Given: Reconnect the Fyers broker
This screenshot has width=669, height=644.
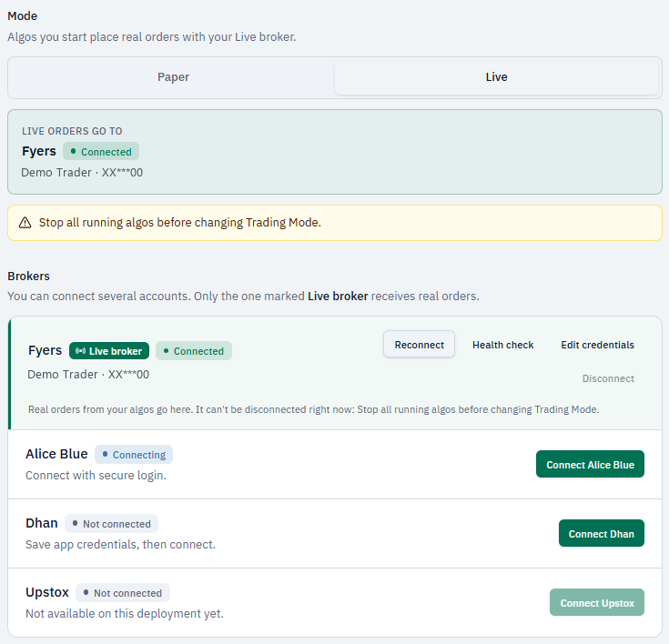Looking at the screenshot, I should click(419, 344).
